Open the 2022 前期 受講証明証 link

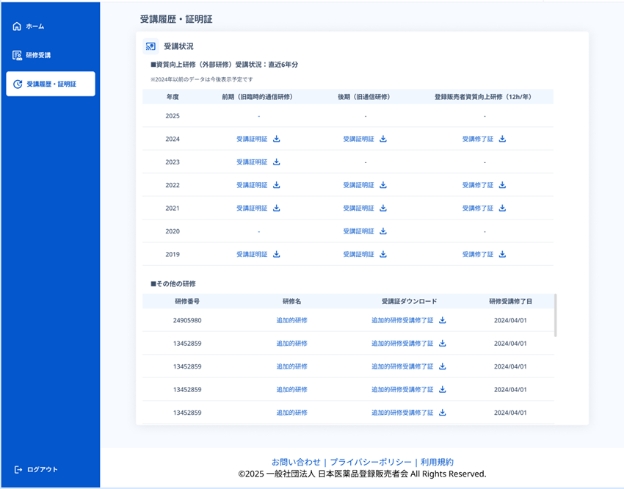click(x=252, y=185)
